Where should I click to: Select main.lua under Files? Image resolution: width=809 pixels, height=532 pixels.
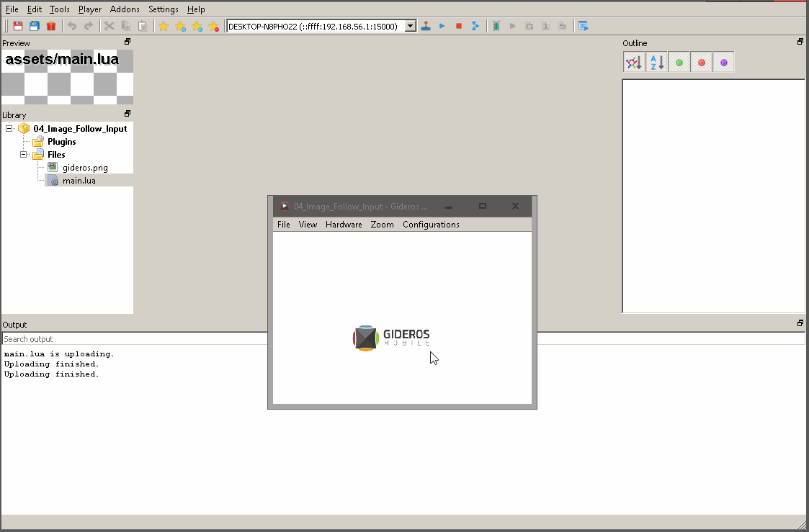point(79,180)
